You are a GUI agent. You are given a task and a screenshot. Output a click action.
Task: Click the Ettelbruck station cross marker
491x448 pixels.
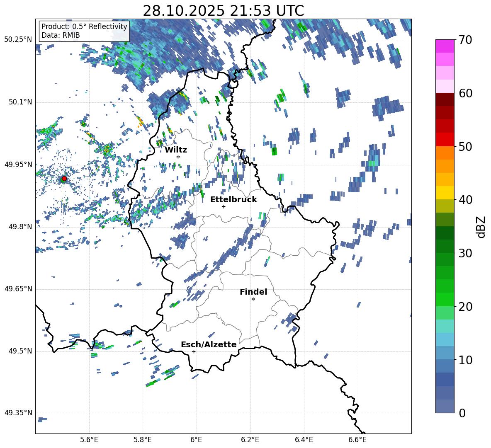pos(224,206)
